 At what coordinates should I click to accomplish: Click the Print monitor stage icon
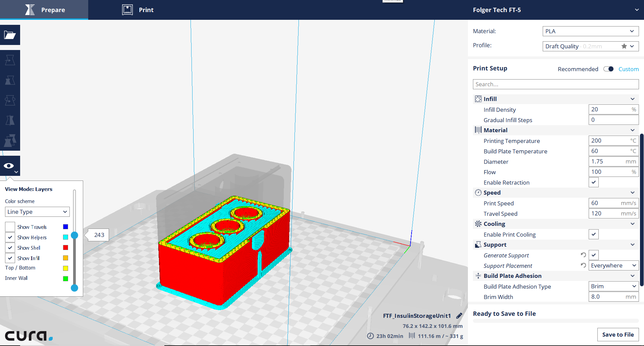[127, 10]
